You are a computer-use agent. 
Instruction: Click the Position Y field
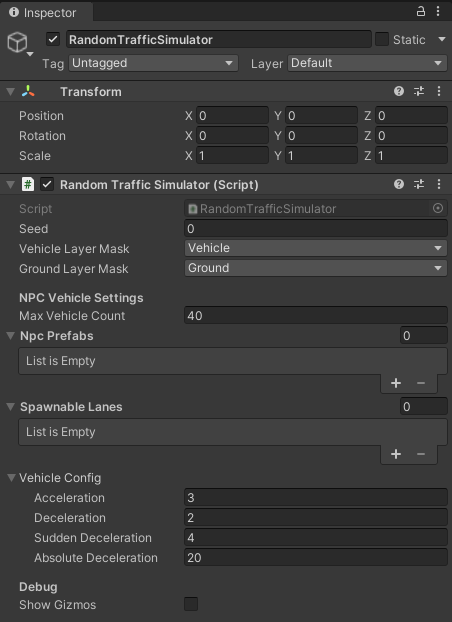pyautogui.click(x=321, y=116)
